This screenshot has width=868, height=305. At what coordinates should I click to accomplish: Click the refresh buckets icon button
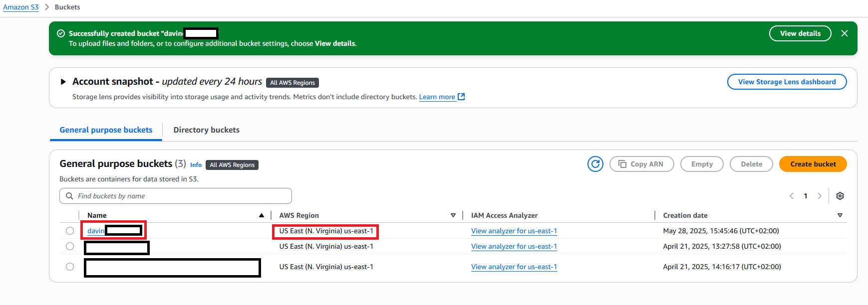[x=595, y=164]
